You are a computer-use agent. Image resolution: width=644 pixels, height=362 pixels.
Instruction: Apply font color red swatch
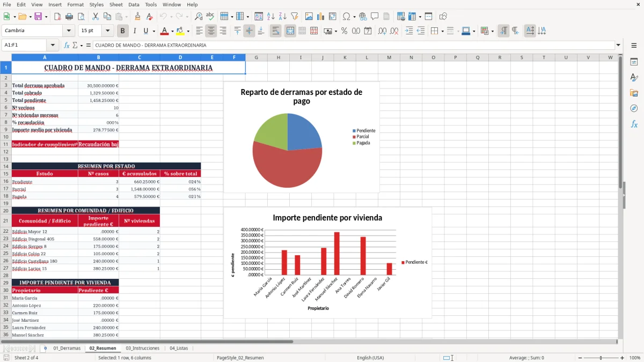coord(164,31)
